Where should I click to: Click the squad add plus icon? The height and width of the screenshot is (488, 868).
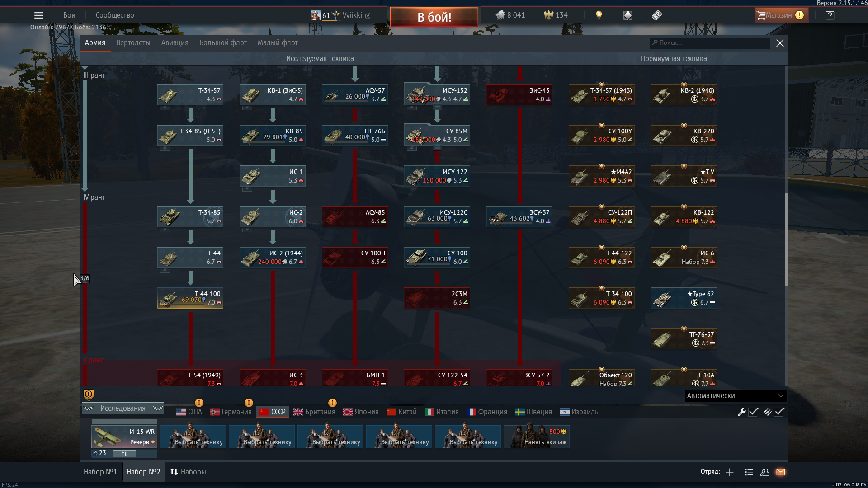pyautogui.click(x=730, y=472)
